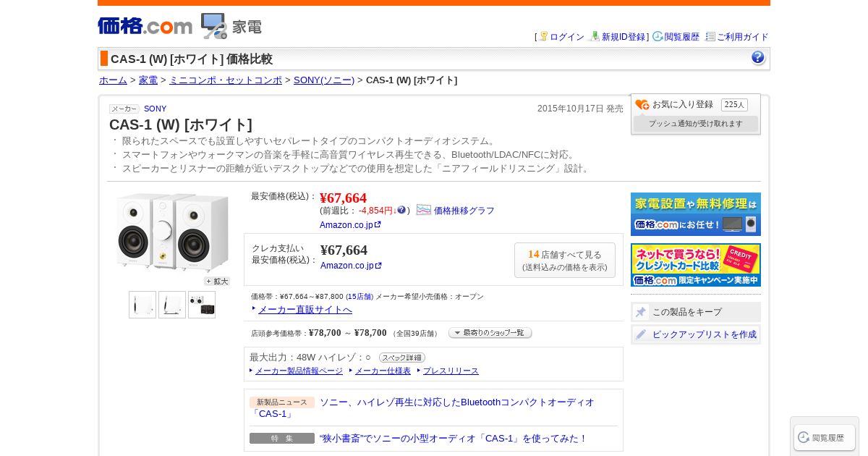This screenshot has width=868, height=456.
Task: Click 家電設置や無料修理 banner
Action: pyautogui.click(x=696, y=214)
